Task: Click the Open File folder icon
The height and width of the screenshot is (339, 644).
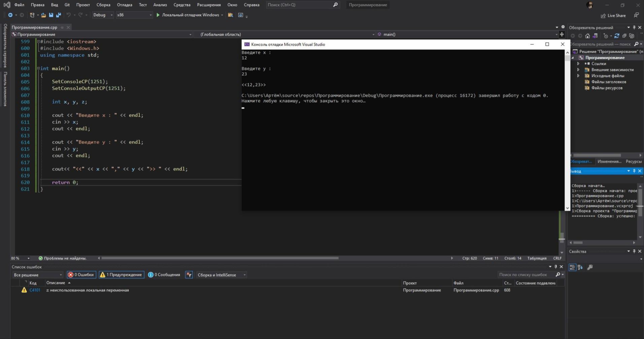Action: (43, 15)
